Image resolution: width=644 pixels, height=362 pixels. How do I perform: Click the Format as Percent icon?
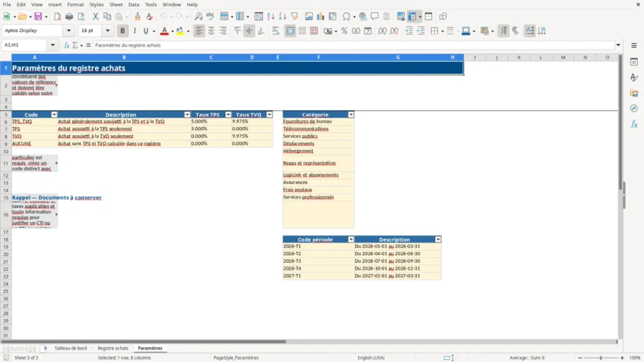[x=344, y=31]
